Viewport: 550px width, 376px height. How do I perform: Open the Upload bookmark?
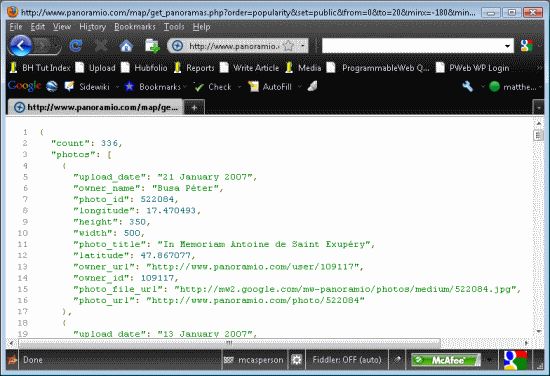[x=96, y=68]
